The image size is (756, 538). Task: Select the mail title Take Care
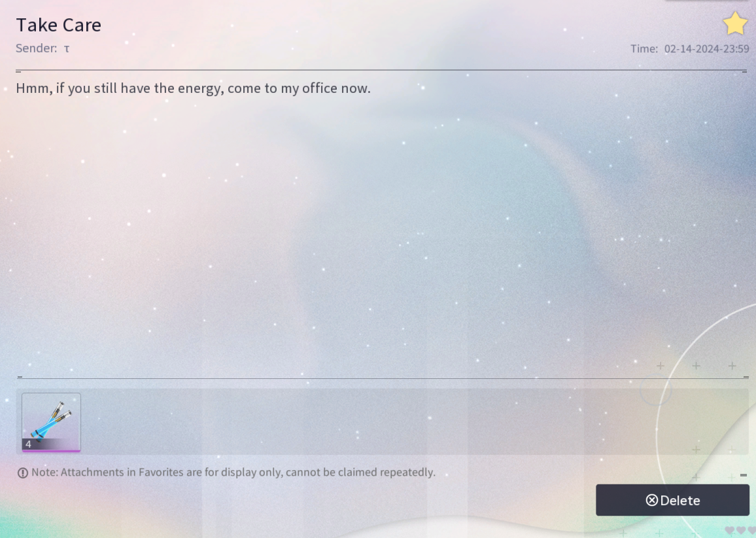pos(59,25)
